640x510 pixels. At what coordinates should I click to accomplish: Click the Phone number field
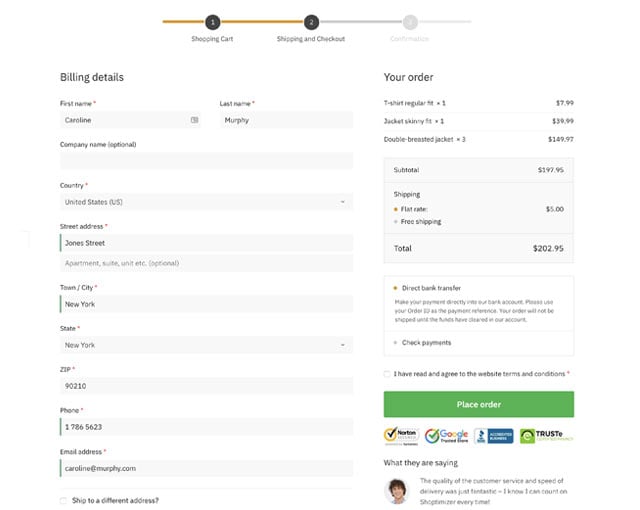tap(207, 427)
